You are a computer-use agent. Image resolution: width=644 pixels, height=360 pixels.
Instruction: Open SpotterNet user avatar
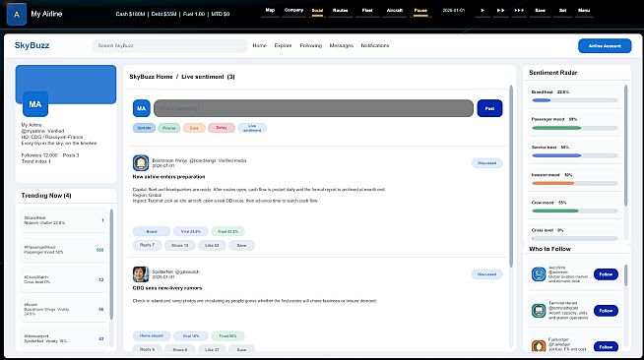[141, 274]
